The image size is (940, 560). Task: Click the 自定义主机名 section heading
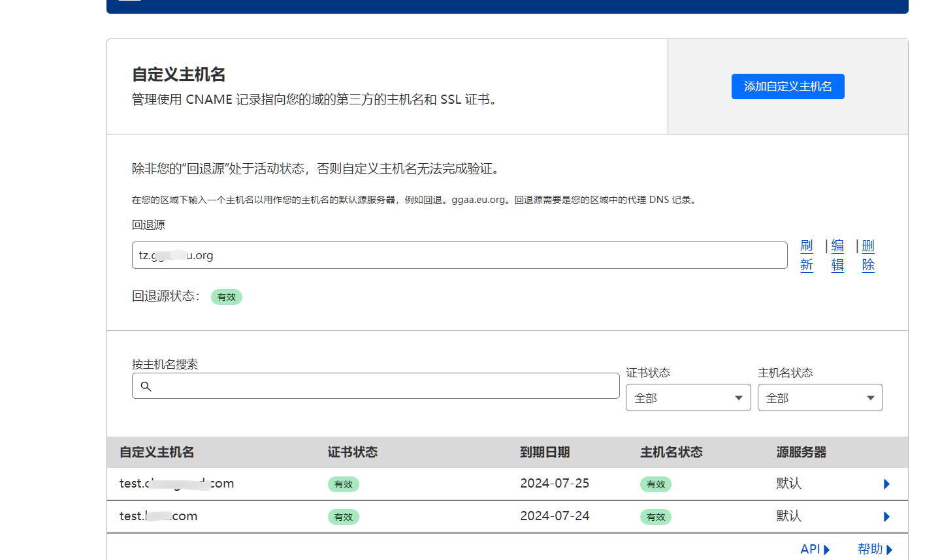[179, 74]
